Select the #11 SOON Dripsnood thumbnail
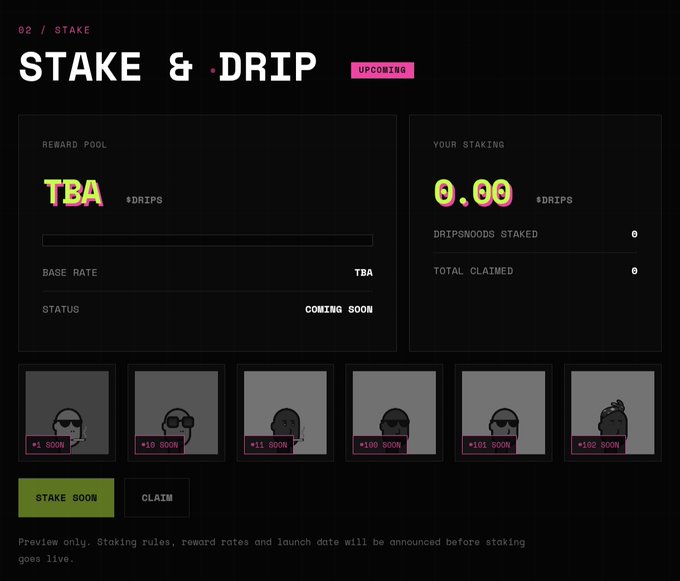 tap(285, 412)
